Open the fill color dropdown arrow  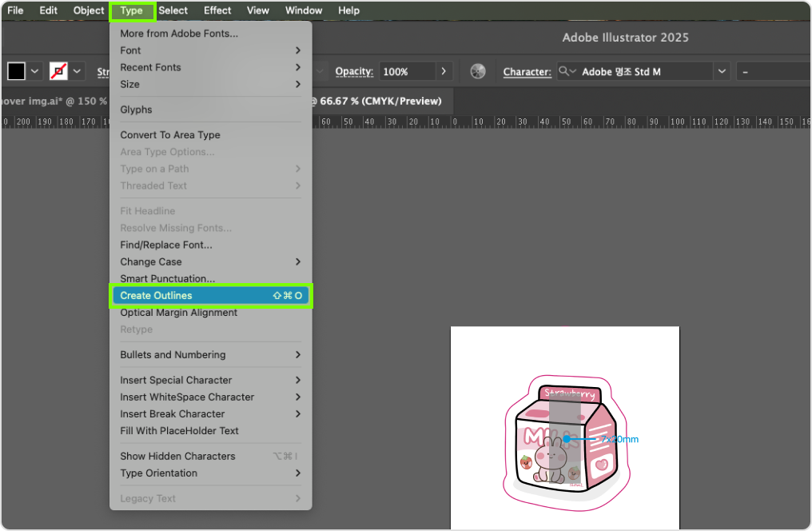pyautogui.click(x=35, y=71)
